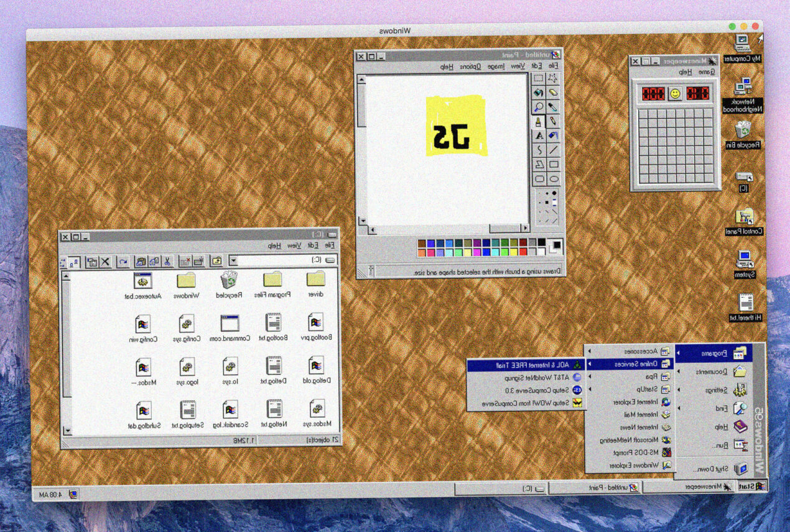Click the Undo arrow in the (C:) toolbar
The height and width of the screenshot is (532, 790).
pos(123,262)
